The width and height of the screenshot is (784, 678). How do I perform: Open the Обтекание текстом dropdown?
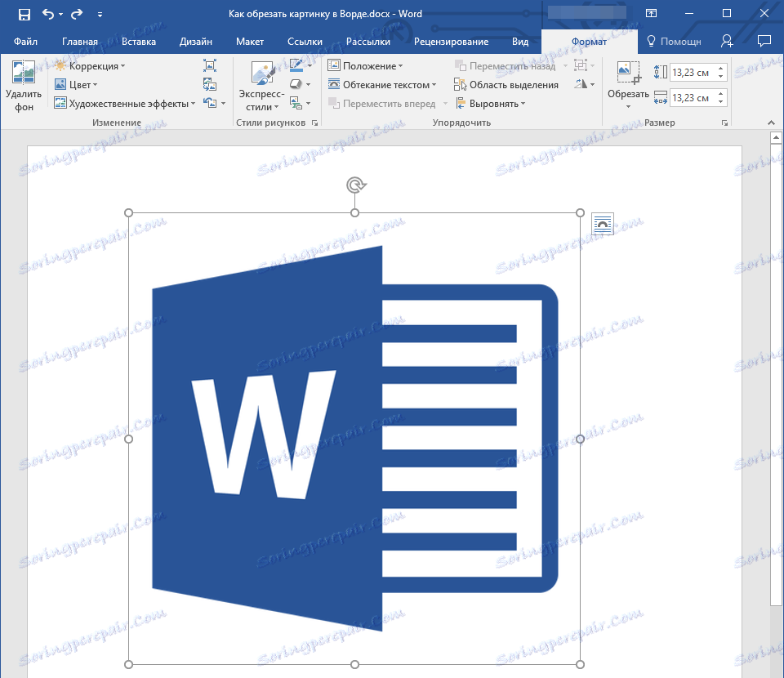[x=382, y=84]
